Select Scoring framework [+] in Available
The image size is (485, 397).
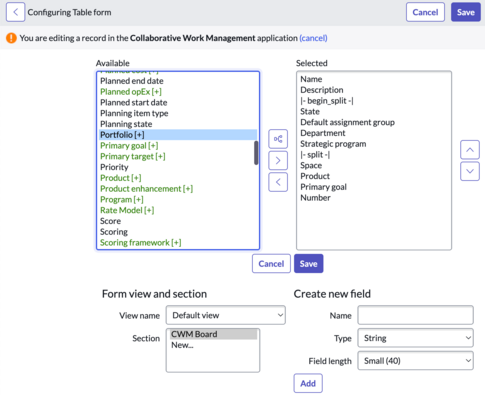point(178,242)
